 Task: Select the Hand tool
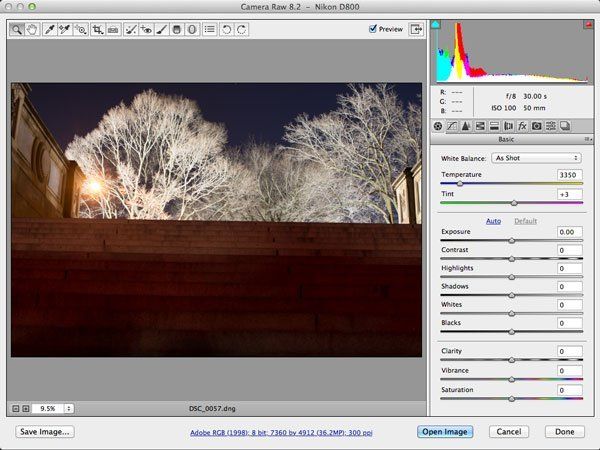click(x=32, y=29)
